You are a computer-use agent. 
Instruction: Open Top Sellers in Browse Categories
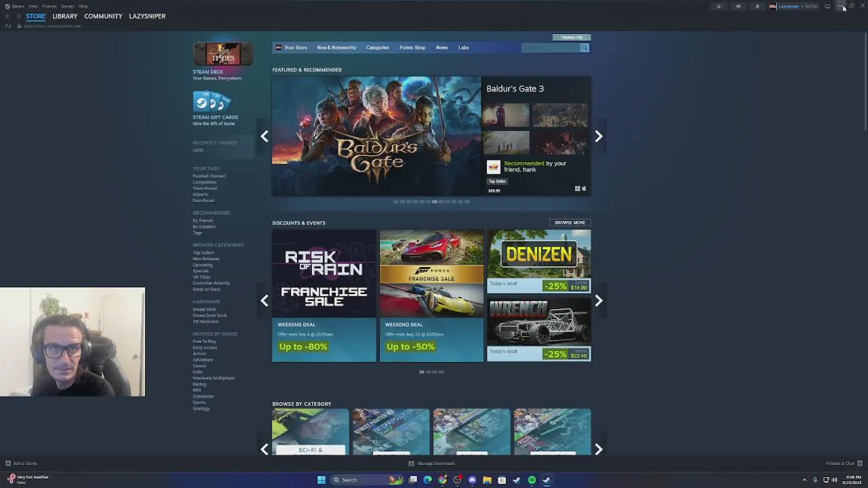coord(203,253)
